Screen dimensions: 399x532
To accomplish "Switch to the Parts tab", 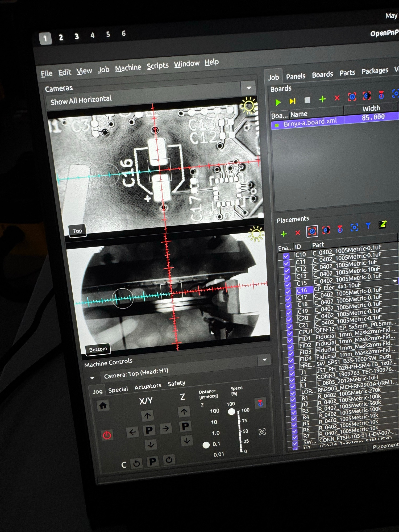I will (347, 73).
